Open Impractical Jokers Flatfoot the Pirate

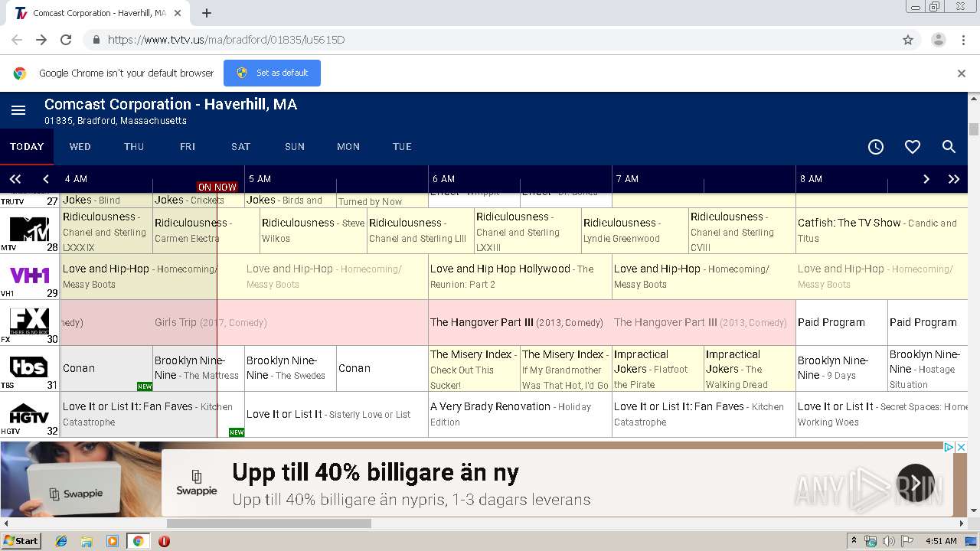(658, 368)
